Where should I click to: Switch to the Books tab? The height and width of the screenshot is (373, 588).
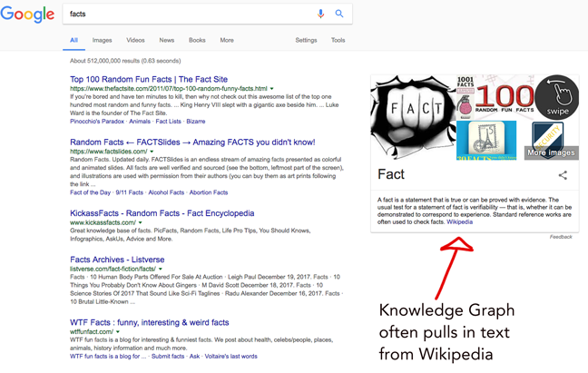coord(197,40)
